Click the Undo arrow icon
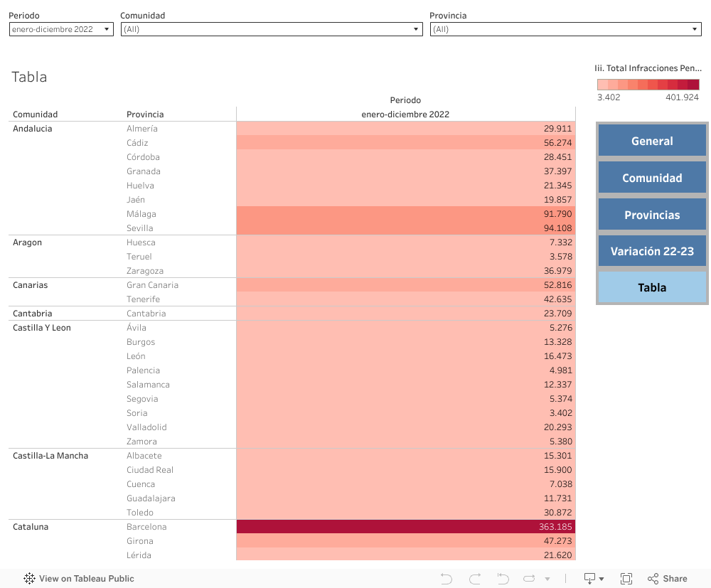Image resolution: width=711 pixels, height=588 pixels. 447,578
